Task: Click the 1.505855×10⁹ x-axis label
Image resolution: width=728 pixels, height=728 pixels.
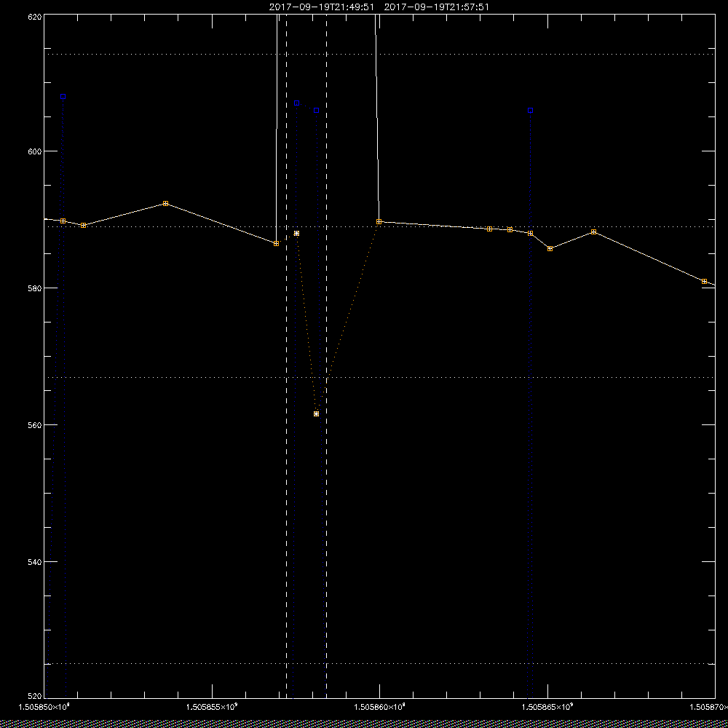Action: click(x=212, y=707)
